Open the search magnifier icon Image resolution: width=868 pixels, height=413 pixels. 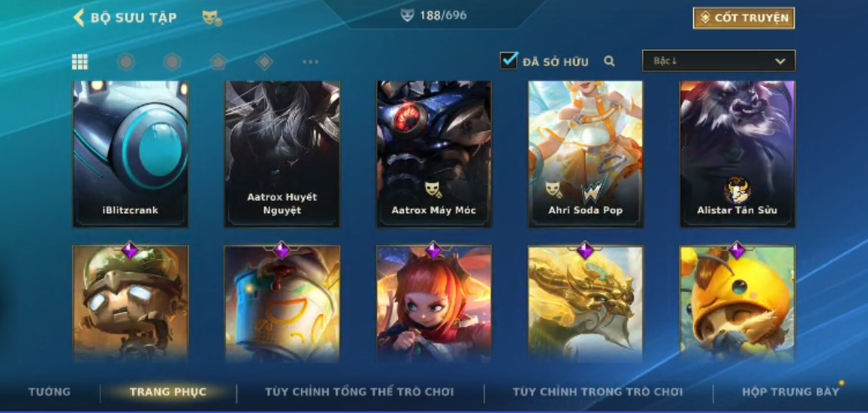[609, 62]
